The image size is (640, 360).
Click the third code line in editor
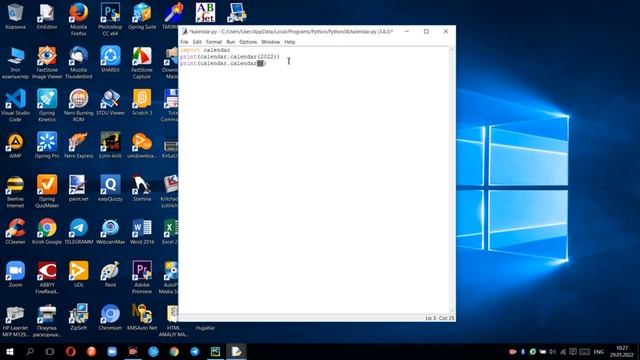pos(223,64)
